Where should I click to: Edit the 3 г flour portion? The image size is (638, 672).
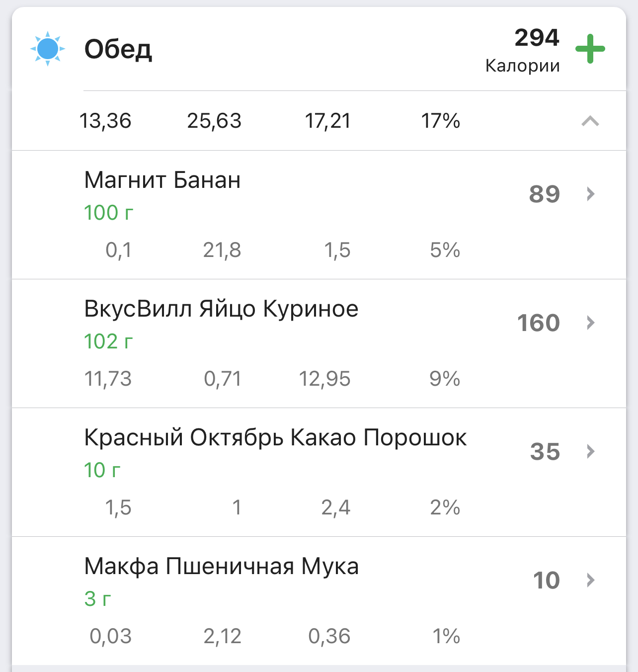pos(98,599)
